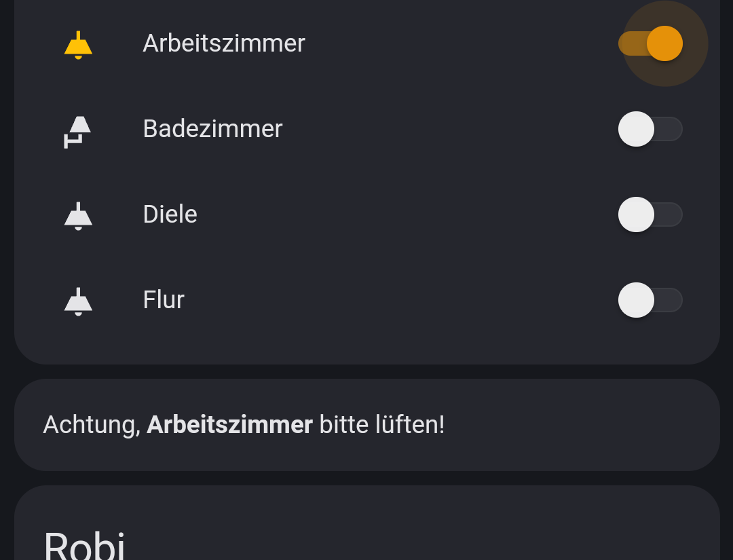The image size is (733, 560).
Task: Open the Badezimmer entity label
Action: pos(212,129)
